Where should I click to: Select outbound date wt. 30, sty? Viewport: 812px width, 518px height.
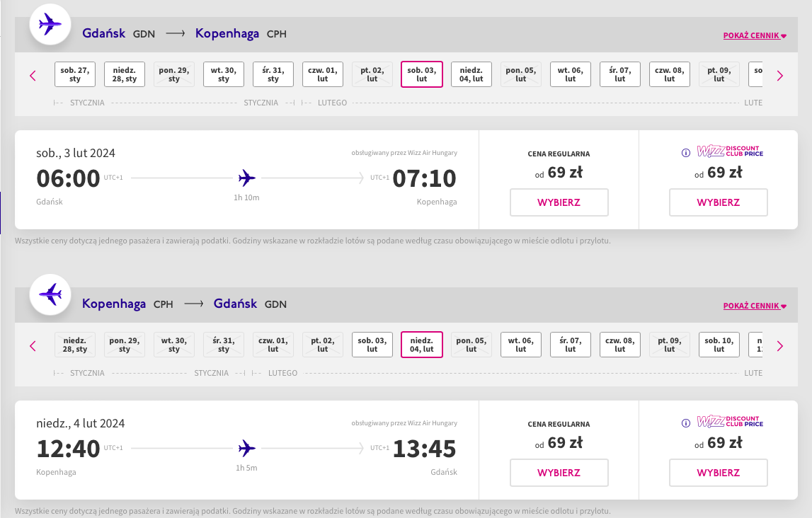[x=224, y=74]
